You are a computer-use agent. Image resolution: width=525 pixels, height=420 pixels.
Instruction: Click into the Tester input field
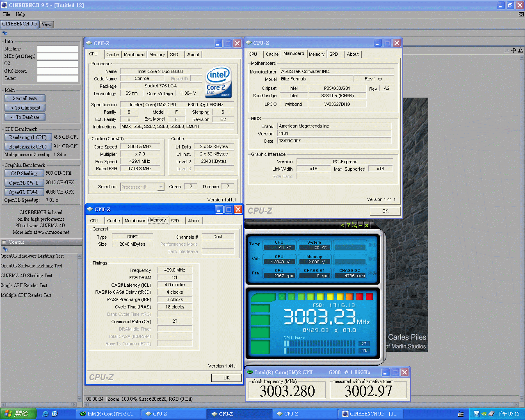pos(57,78)
